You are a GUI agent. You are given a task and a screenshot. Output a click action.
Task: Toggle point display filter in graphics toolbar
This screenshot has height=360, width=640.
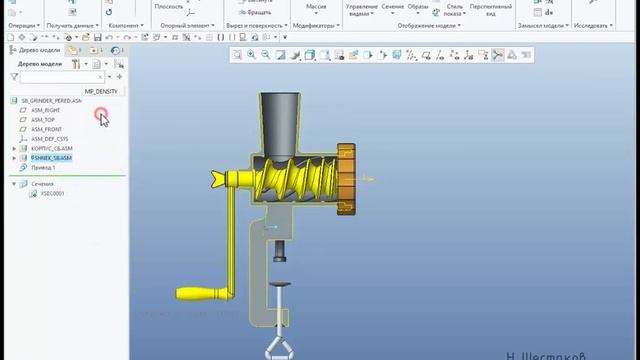454,55
